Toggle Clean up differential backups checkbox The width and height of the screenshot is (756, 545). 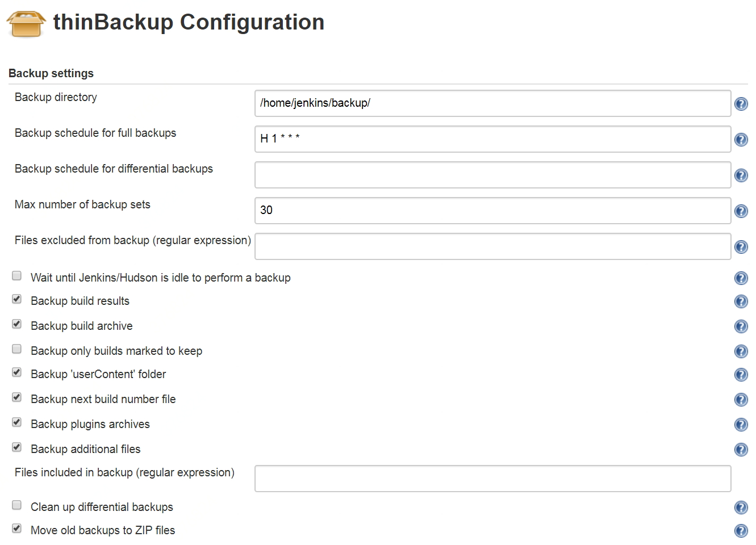(x=17, y=505)
